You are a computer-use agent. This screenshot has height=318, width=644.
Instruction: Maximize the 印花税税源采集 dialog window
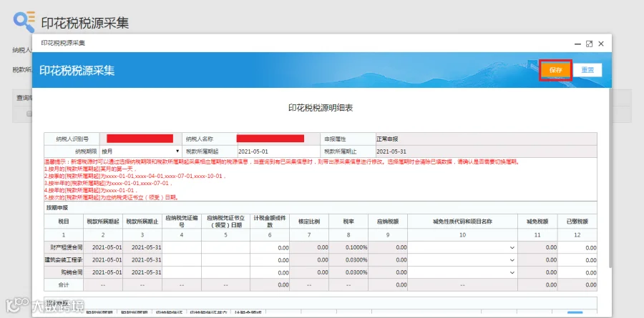point(589,44)
